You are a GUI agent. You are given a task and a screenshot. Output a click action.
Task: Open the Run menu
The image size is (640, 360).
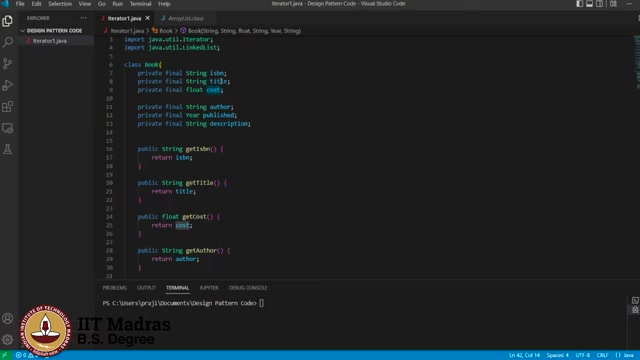[x=118, y=4]
